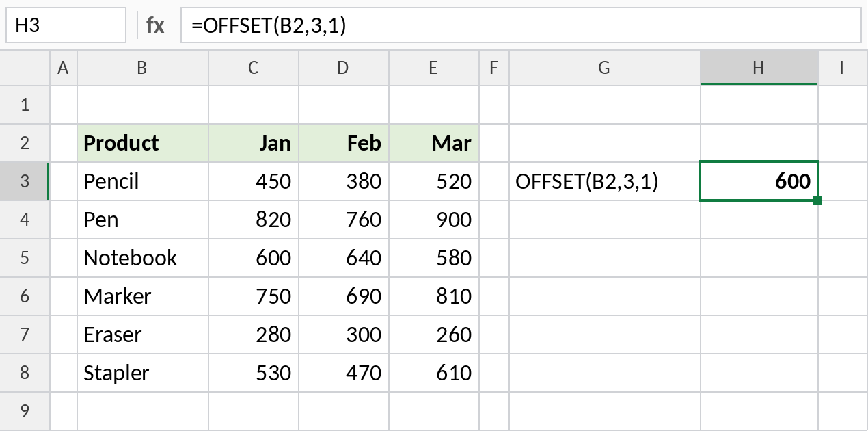This screenshot has width=868, height=431.
Task: Select row 5 header
Action: click(x=25, y=258)
